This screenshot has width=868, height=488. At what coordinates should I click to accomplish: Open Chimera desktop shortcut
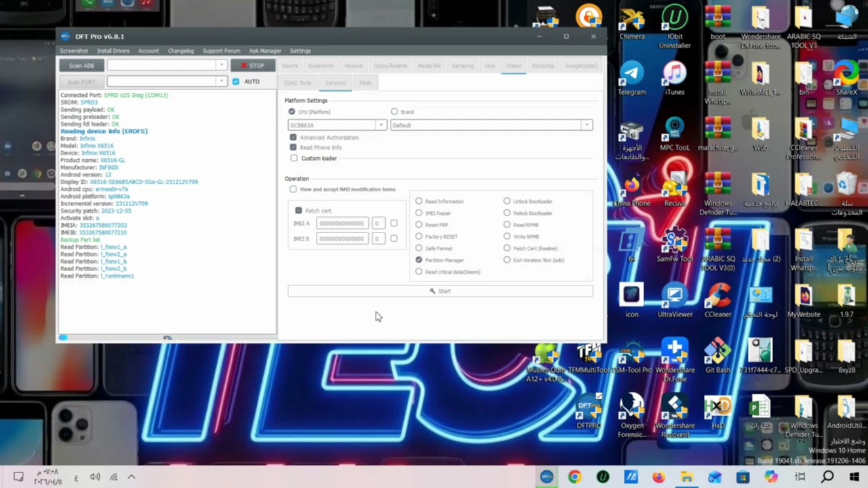[x=631, y=24]
